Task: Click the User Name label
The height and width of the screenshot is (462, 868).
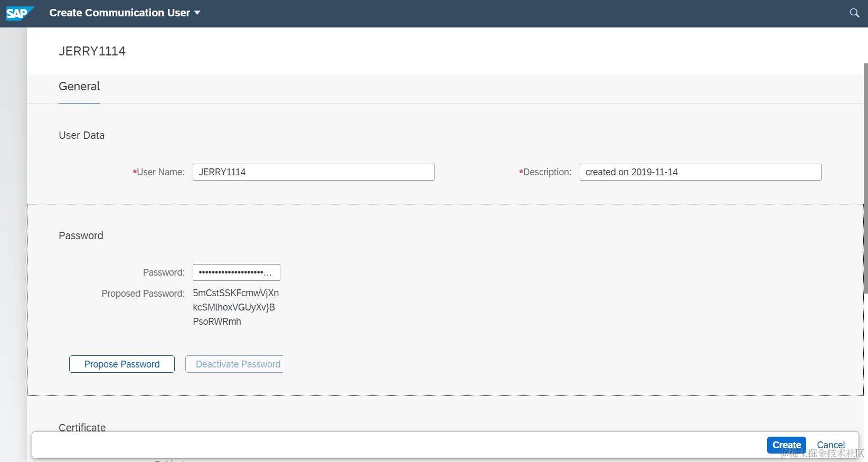Action: 159,172
